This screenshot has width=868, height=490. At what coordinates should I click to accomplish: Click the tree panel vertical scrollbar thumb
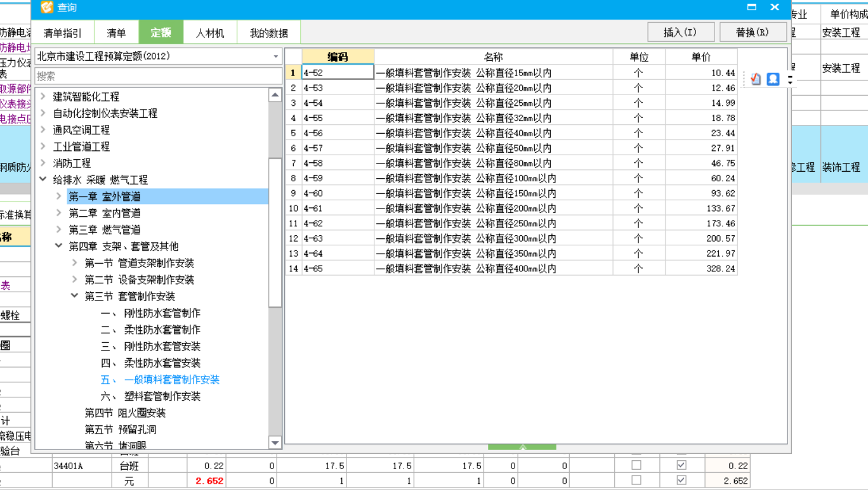pos(275,232)
